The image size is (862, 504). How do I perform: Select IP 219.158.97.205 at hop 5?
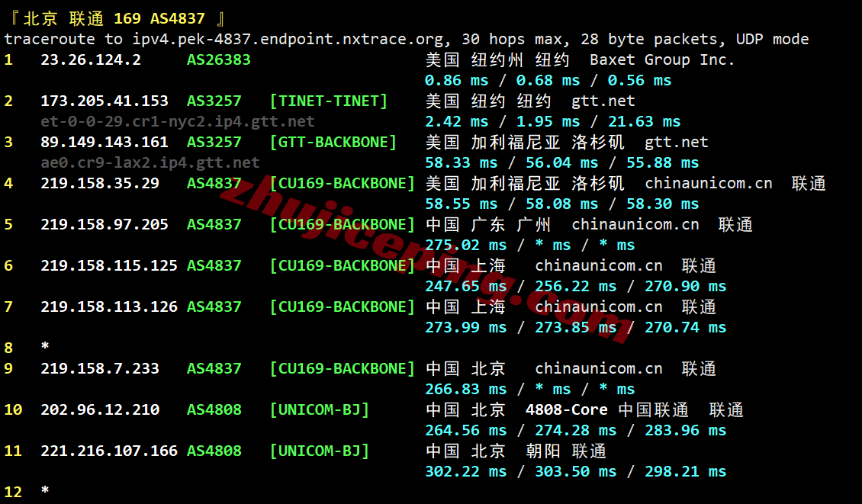(x=105, y=225)
